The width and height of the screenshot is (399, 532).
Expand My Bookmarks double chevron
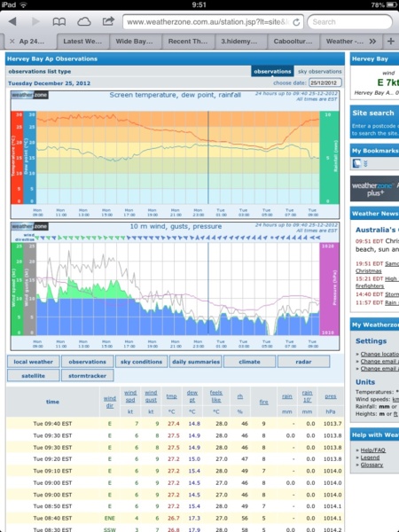(x=365, y=163)
